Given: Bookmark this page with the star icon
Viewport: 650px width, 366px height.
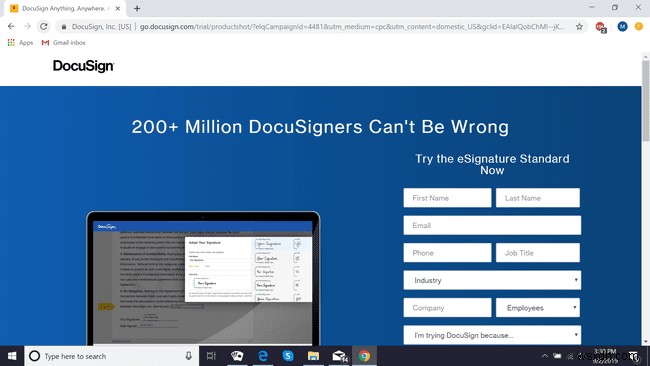Looking at the screenshot, I should pos(579,27).
